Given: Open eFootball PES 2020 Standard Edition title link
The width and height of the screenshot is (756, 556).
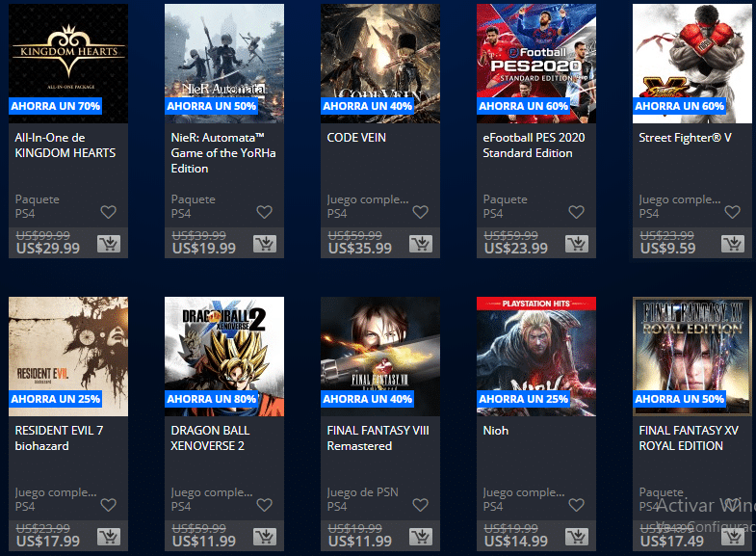Looking at the screenshot, I should [534, 146].
